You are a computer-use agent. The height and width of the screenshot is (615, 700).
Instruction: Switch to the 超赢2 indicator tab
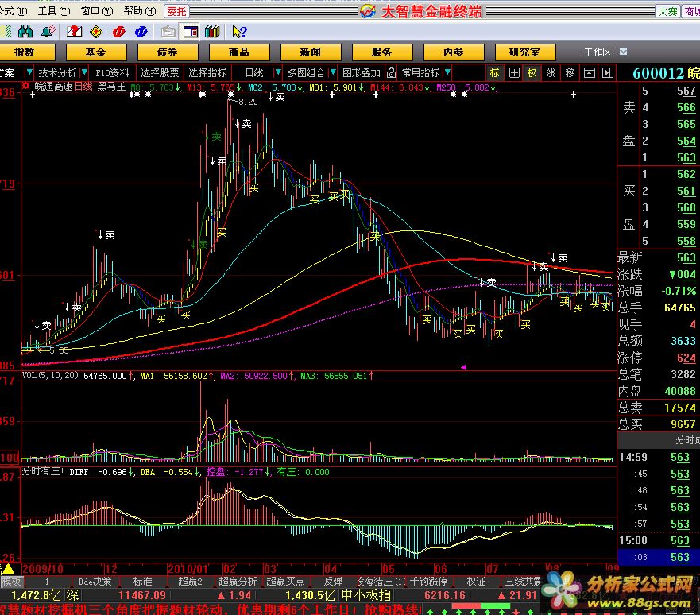(190, 582)
